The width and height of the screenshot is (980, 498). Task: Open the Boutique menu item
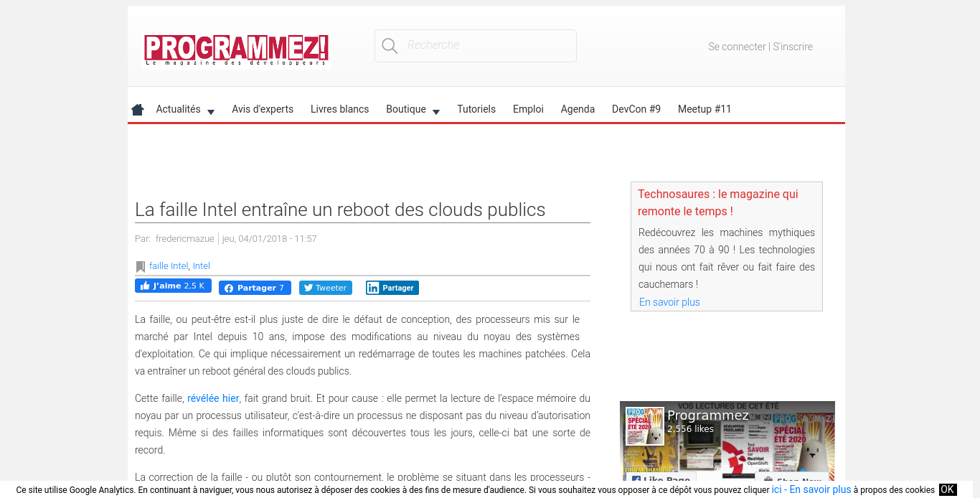pyautogui.click(x=406, y=109)
